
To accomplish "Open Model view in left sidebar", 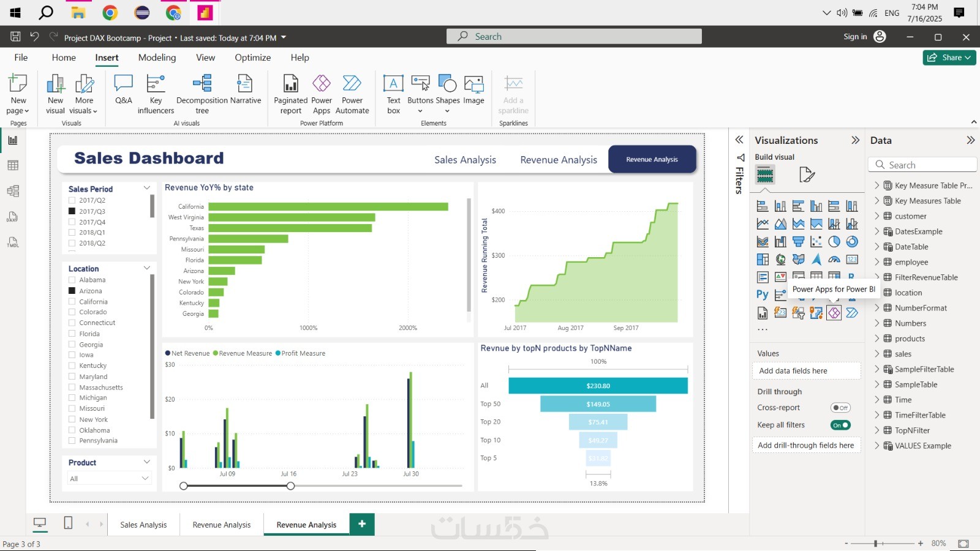I will (13, 191).
